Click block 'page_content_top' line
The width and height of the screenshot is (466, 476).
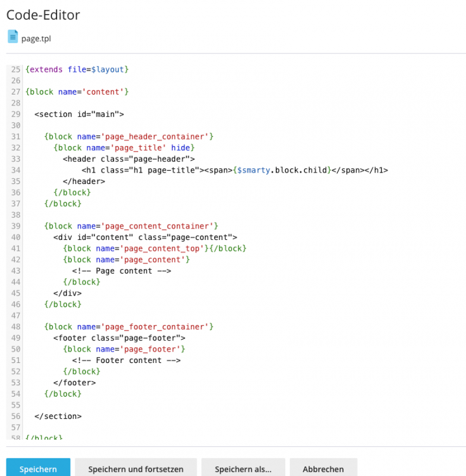point(155,249)
